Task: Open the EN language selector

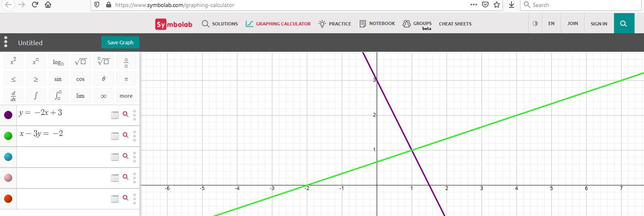Action: (x=551, y=23)
